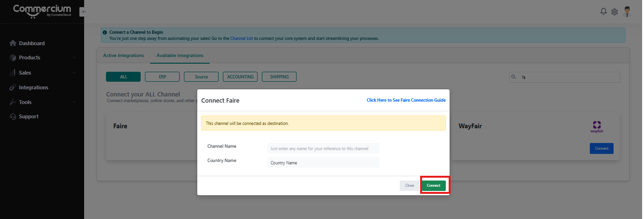
Task: Click the Connect Faire dialog title
Action: 220,101
